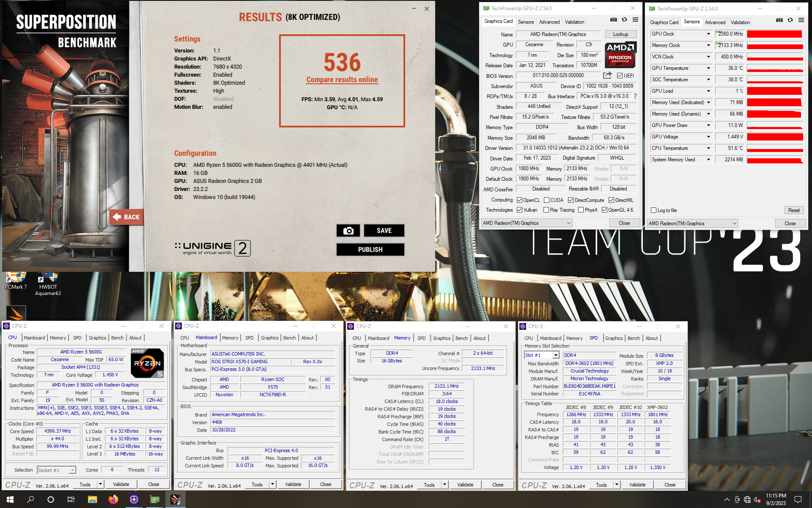Click the GPU-Z Graphics Card window screenshot camera icon
This screenshot has height=508, width=812.
(x=613, y=20)
